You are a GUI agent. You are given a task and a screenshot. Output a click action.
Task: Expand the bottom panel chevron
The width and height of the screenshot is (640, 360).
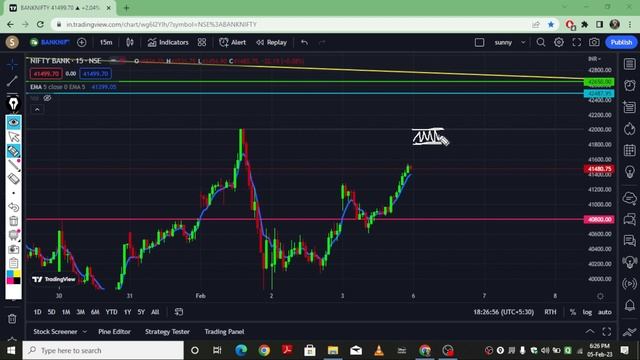pyautogui.click(x=590, y=331)
